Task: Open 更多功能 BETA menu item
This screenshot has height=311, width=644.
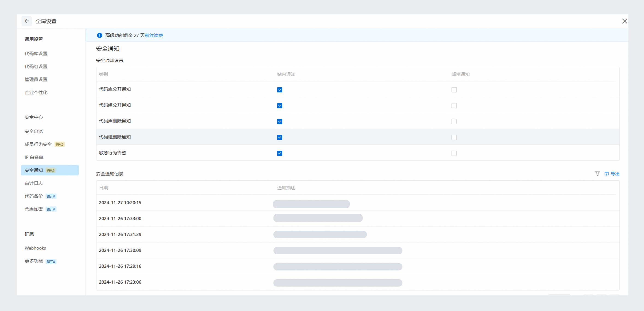Action: tap(41, 261)
